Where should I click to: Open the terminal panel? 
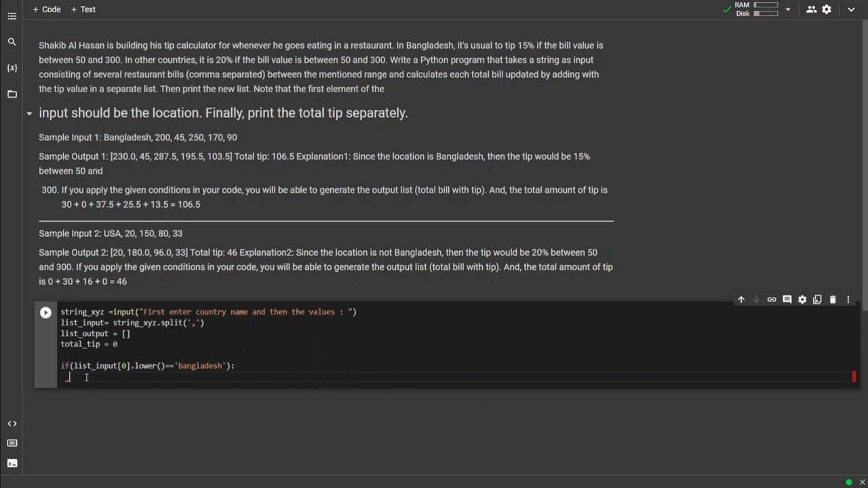[x=12, y=464]
